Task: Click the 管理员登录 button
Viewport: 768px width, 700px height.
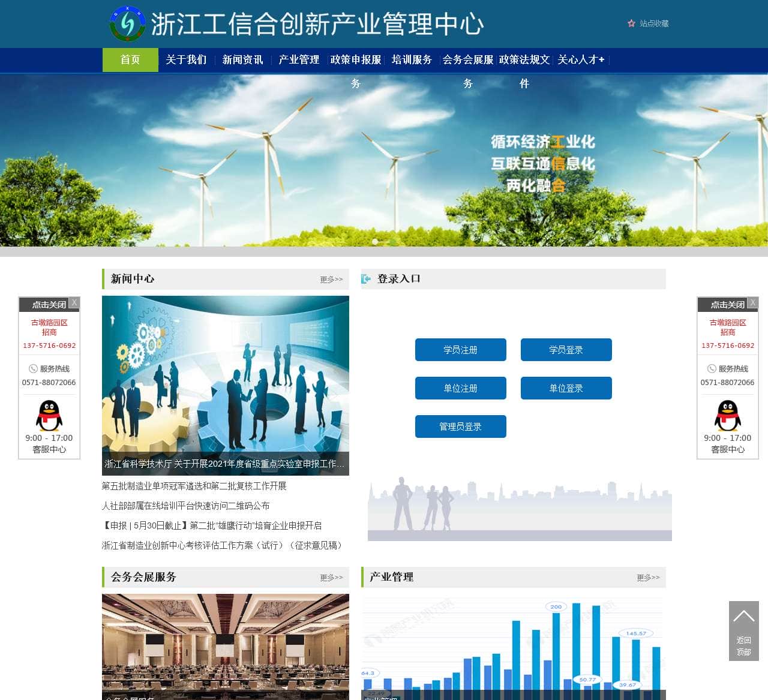Action: (x=461, y=426)
